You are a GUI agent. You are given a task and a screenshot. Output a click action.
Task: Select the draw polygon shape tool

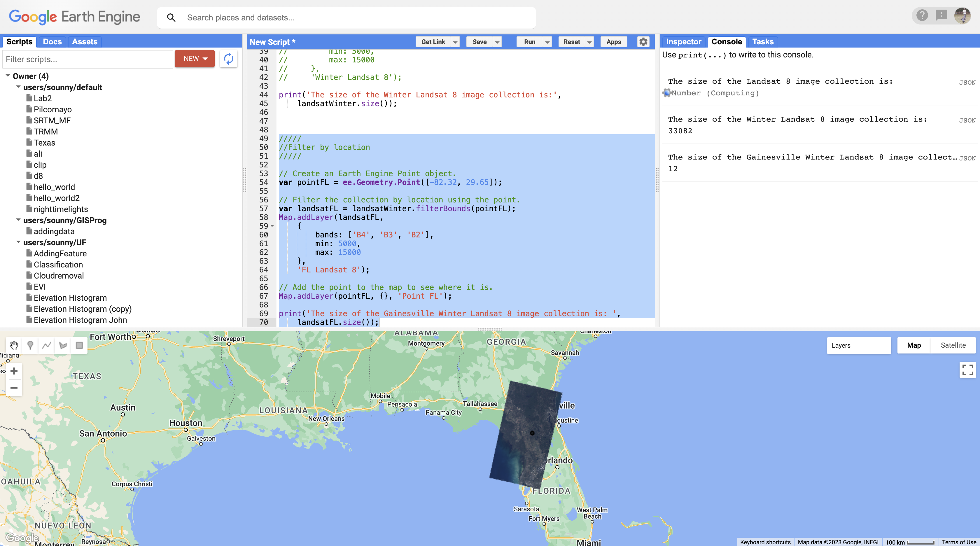pos(63,346)
